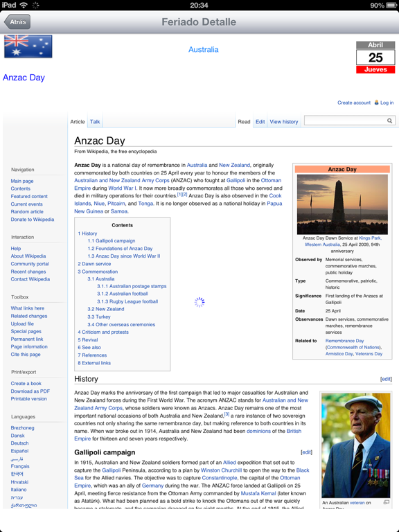Viewport: 399px width, 532px height.
Task: Switch to the Talk tab
Action: [95, 121]
